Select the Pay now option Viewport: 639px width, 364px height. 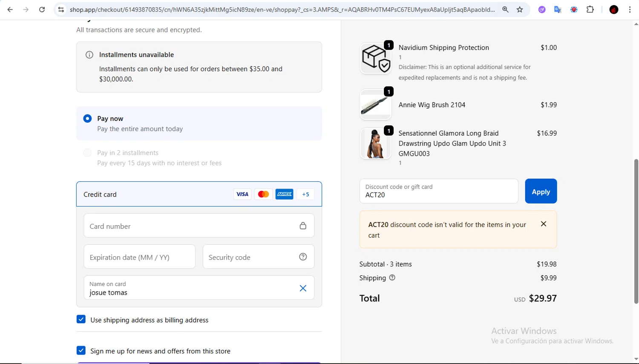(x=87, y=118)
